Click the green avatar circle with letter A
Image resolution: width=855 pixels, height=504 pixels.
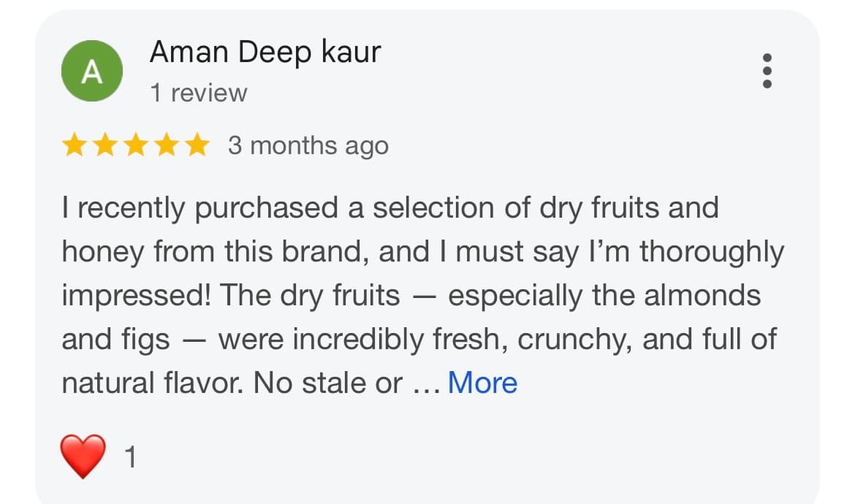[91, 71]
